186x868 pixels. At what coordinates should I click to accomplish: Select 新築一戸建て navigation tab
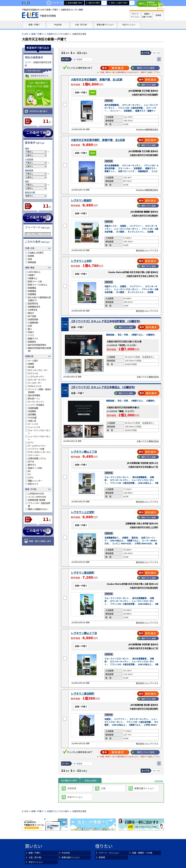click(34, 25)
